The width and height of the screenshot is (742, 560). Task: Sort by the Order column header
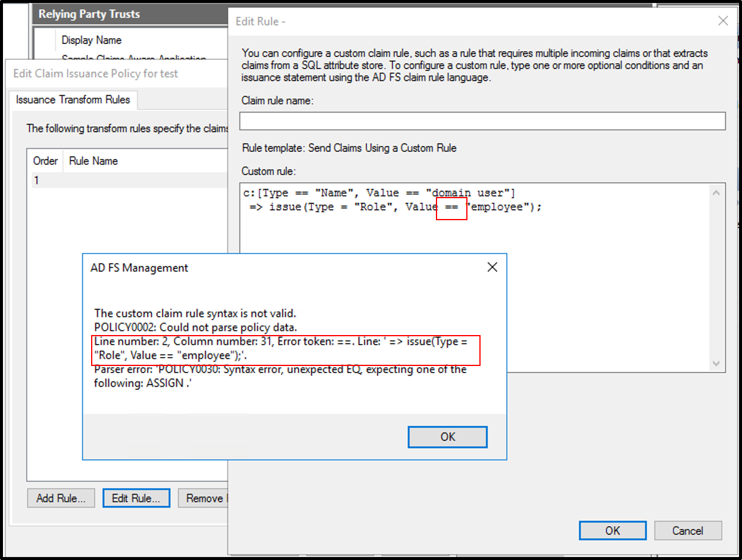click(45, 161)
